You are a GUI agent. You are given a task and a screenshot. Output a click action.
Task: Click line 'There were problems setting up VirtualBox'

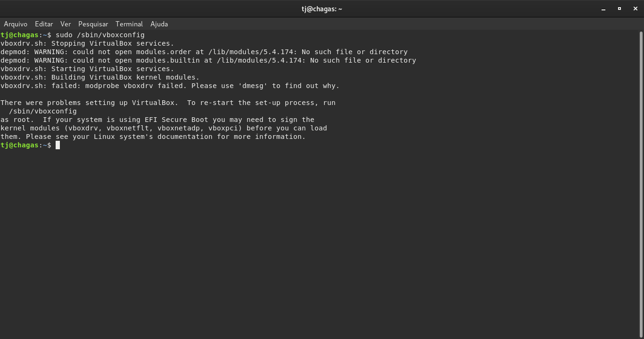[168, 103]
